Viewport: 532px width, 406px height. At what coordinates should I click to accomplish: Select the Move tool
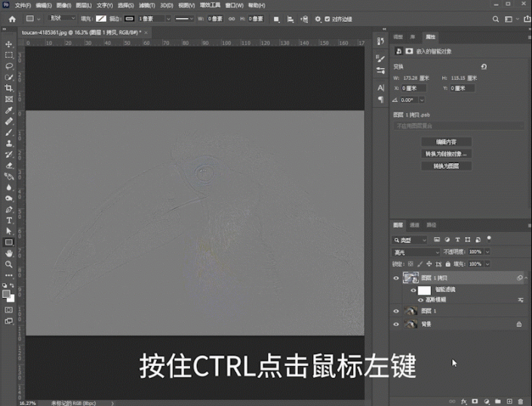(9, 44)
